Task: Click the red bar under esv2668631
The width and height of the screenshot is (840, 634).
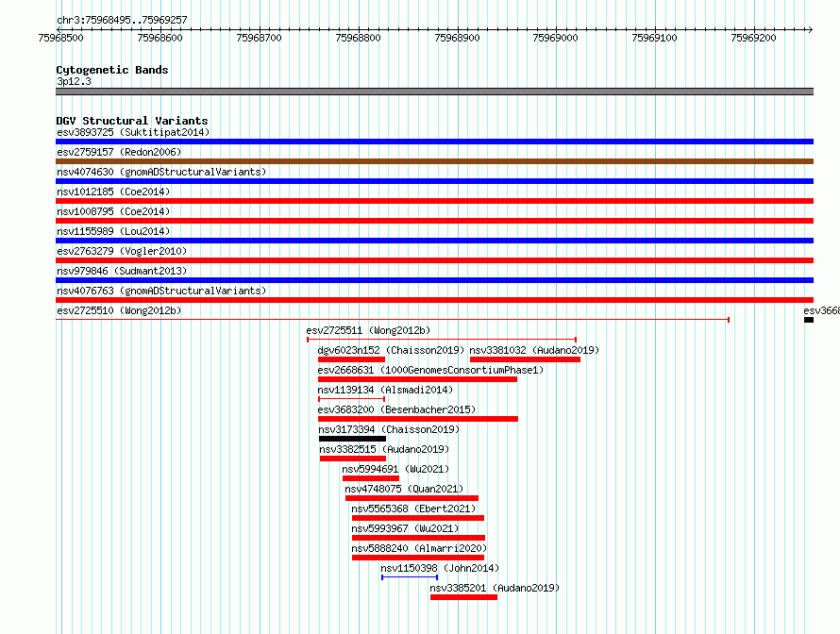Action: [x=417, y=379]
